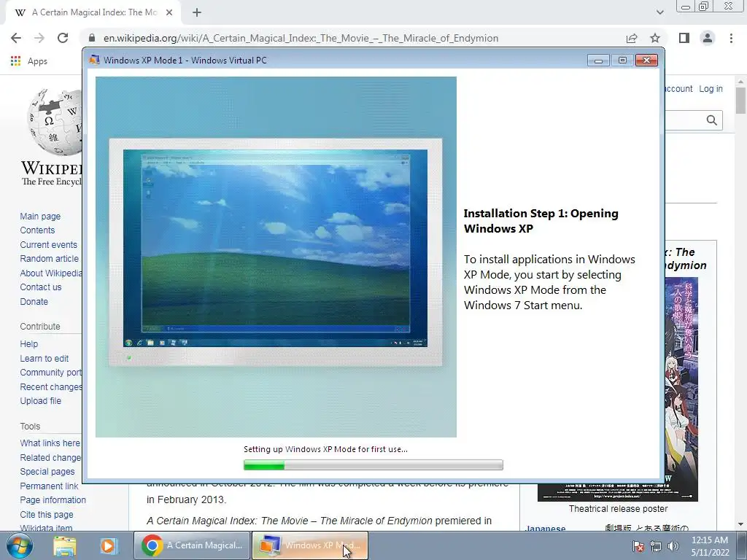Image resolution: width=747 pixels, height=560 pixels.
Task: Open Random article link
Action: click(x=50, y=259)
